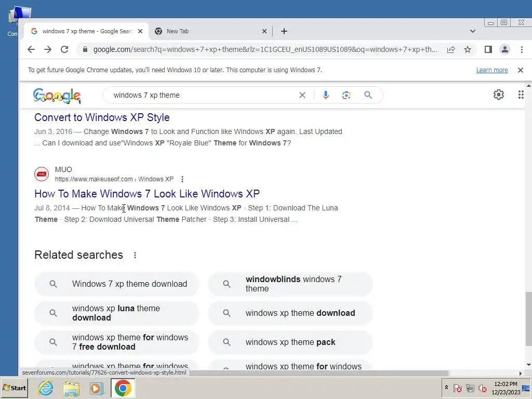Open the network tray icon
532x399 pixels.
point(470,388)
